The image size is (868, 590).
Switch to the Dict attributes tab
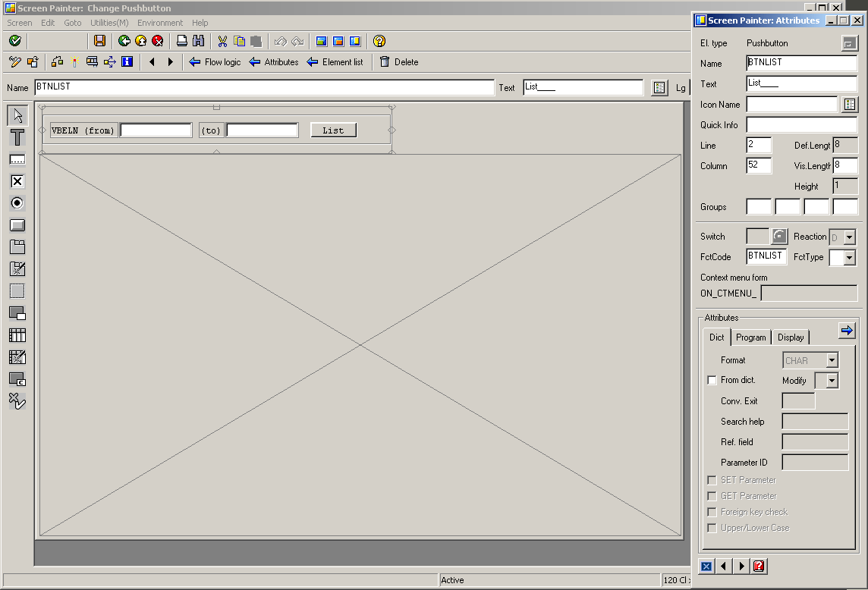[716, 337]
